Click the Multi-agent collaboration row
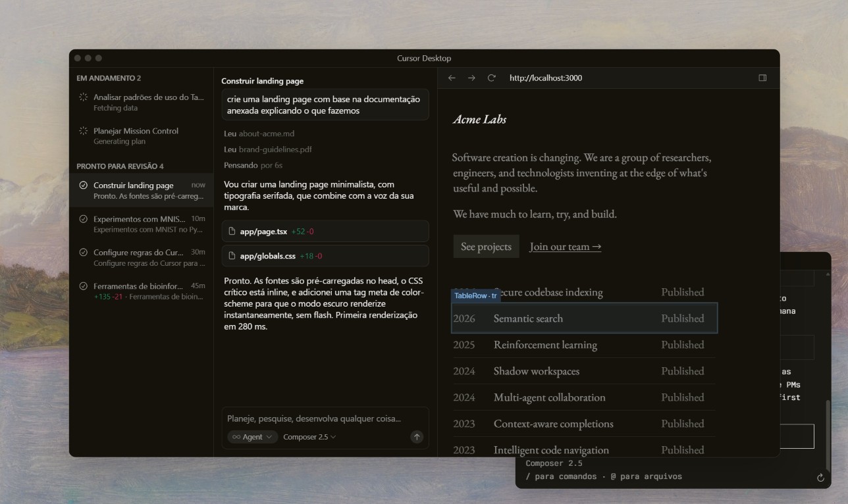 coord(584,397)
